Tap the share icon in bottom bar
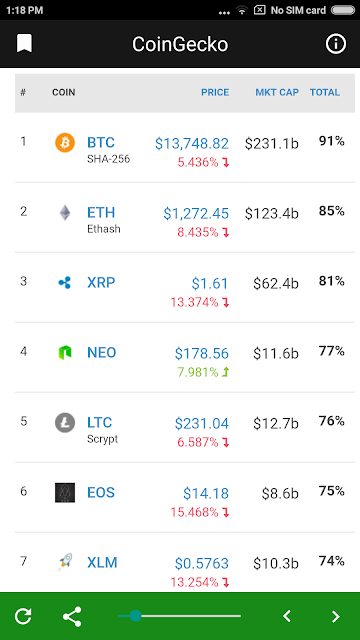Viewport: 360px width, 640px height. (72, 616)
